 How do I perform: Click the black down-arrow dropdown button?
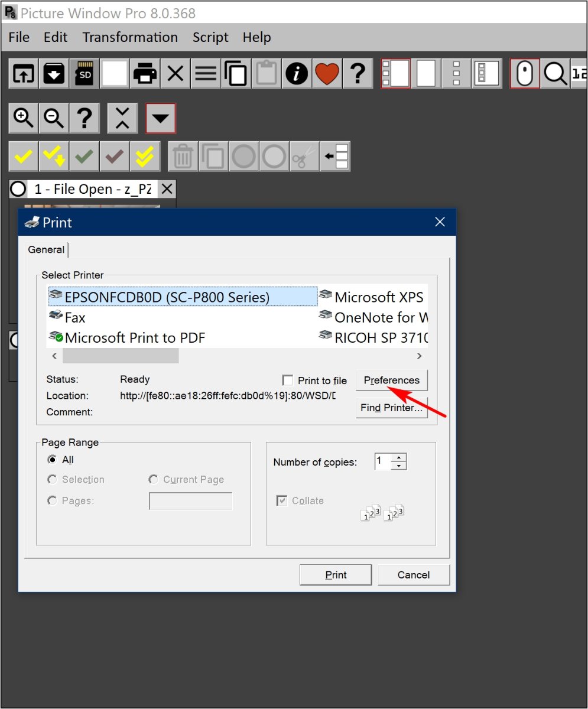(161, 118)
